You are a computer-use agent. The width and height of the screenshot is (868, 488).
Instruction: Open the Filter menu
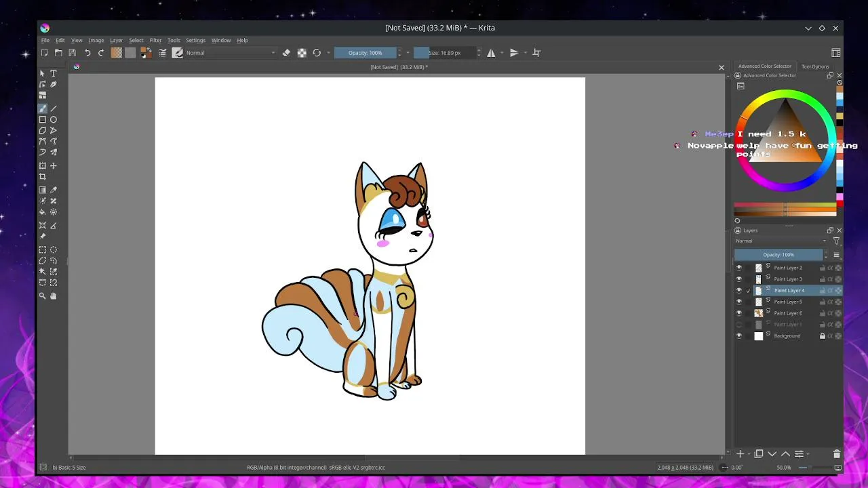pos(155,40)
